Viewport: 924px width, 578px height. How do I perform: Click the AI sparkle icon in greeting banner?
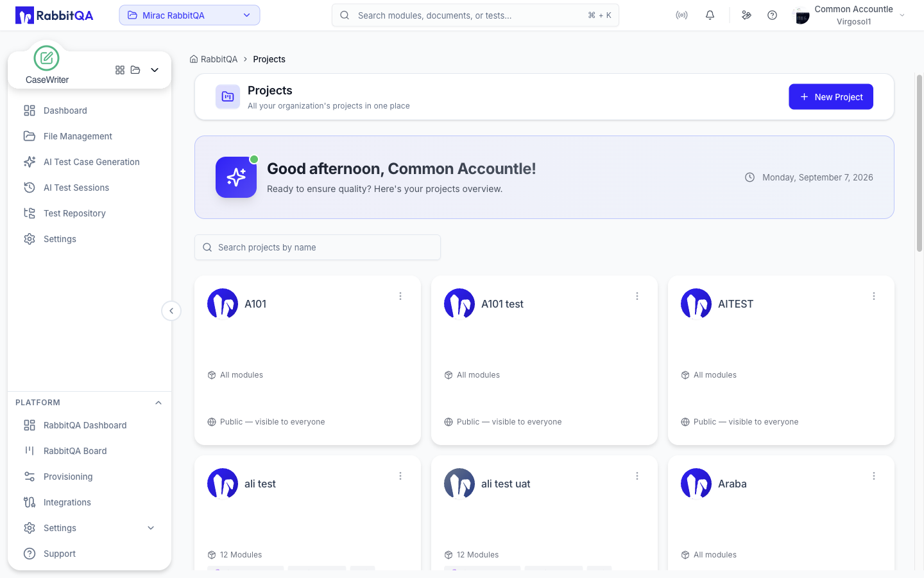[236, 177]
